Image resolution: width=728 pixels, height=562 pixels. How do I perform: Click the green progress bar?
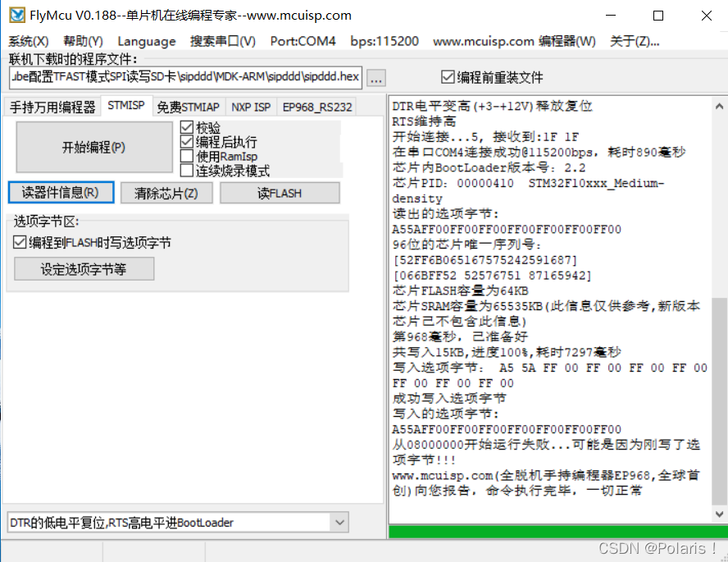coord(558,532)
